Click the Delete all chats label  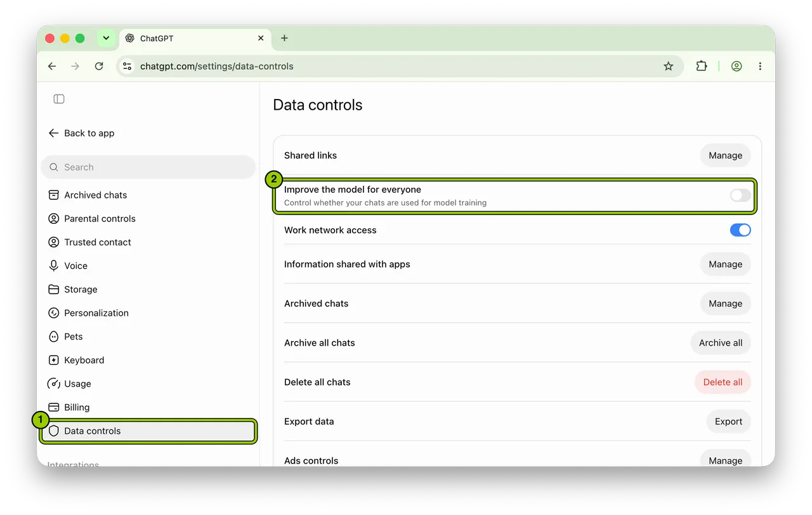pos(317,382)
